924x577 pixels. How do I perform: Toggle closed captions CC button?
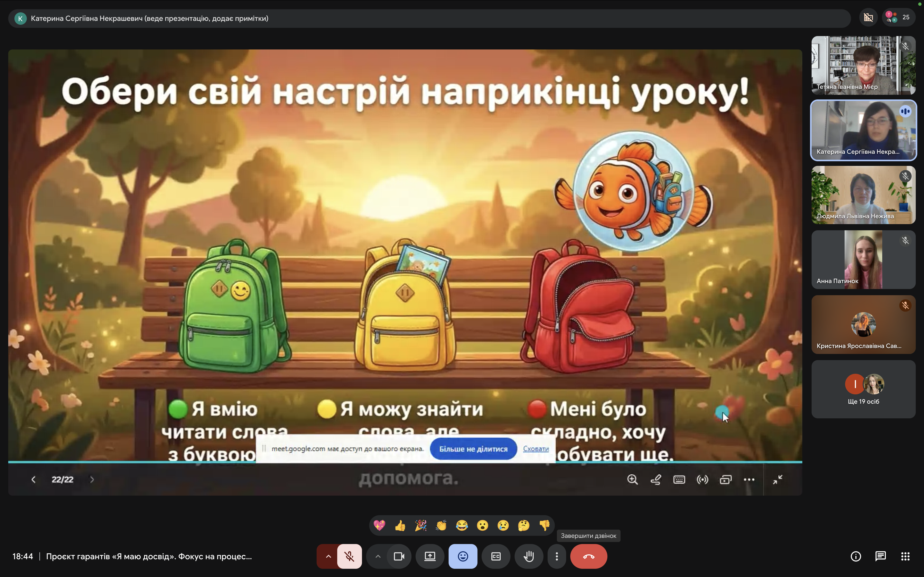click(496, 556)
